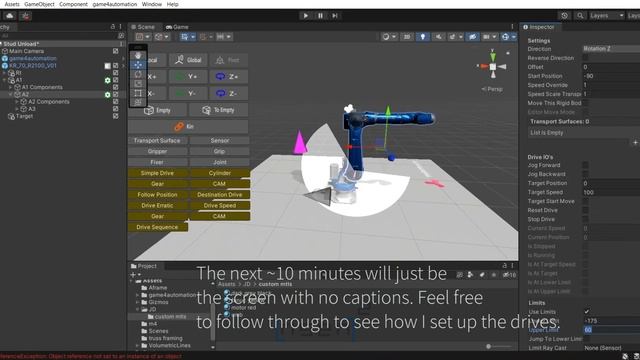The width and height of the screenshot is (640, 360).
Task: Click the Step frame button
Action: pyautogui.click(x=335, y=16)
